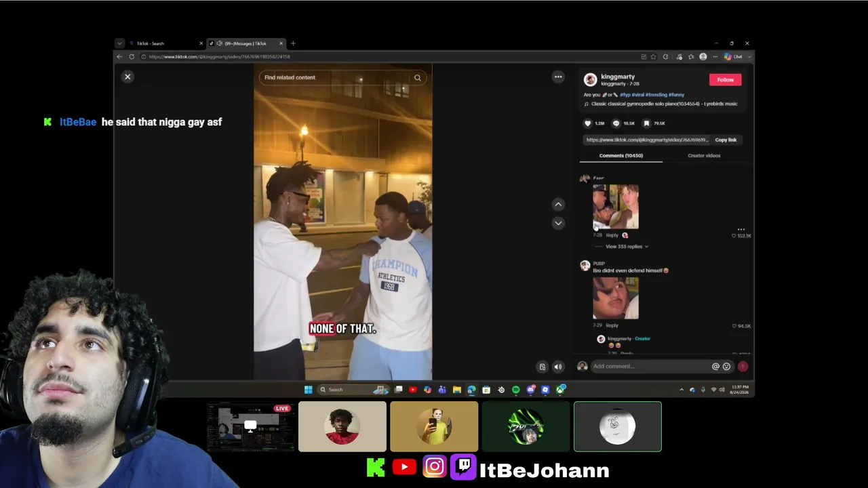Go back in the browser

pyautogui.click(x=120, y=57)
